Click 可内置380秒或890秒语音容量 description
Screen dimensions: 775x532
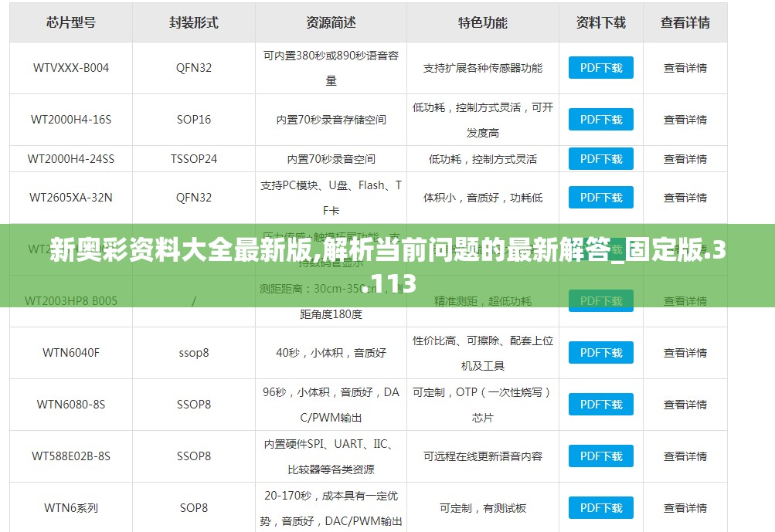point(331,68)
